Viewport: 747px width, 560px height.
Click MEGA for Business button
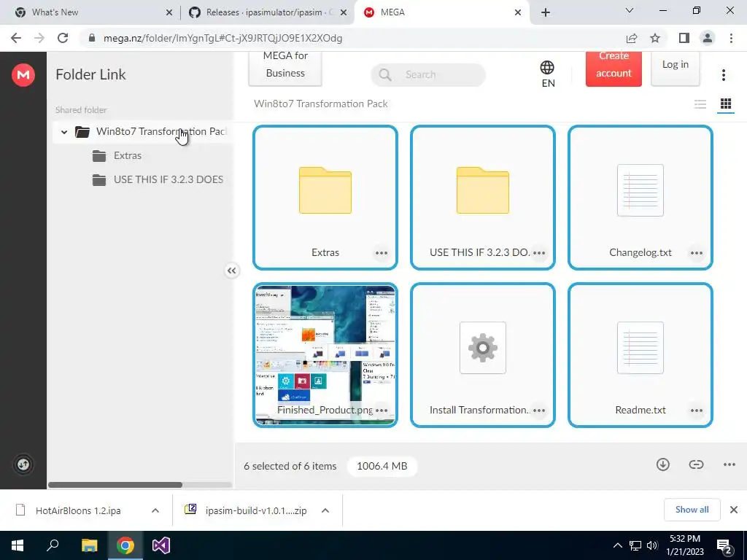point(285,68)
